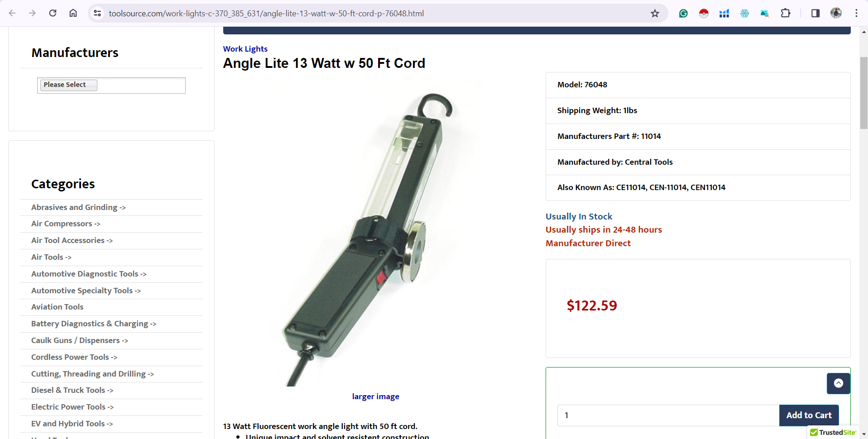
Task: Open the Extensions puzzle icon
Action: click(x=786, y=13)
